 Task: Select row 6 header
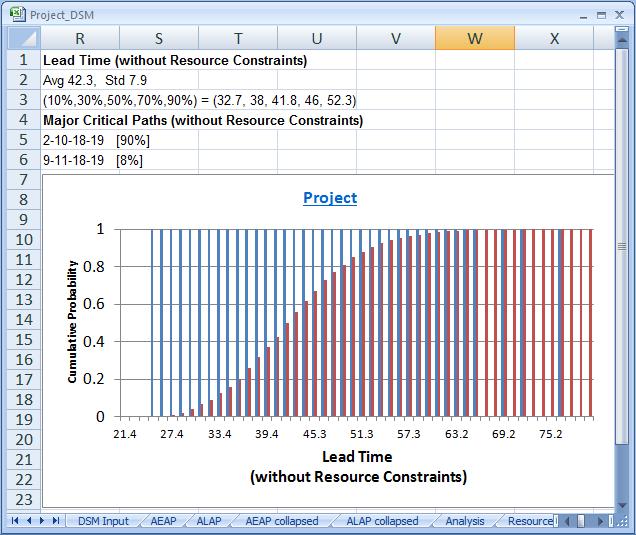(24, 160)
